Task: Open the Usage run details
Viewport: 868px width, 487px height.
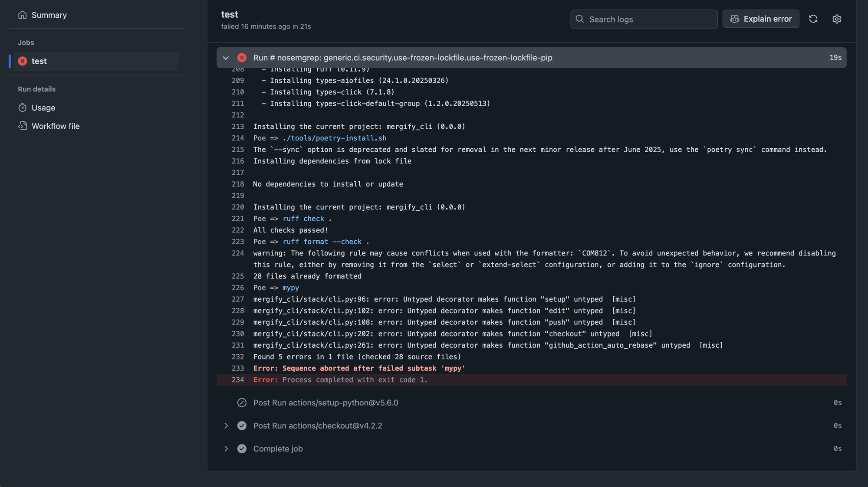Action: tap(43, 108)
